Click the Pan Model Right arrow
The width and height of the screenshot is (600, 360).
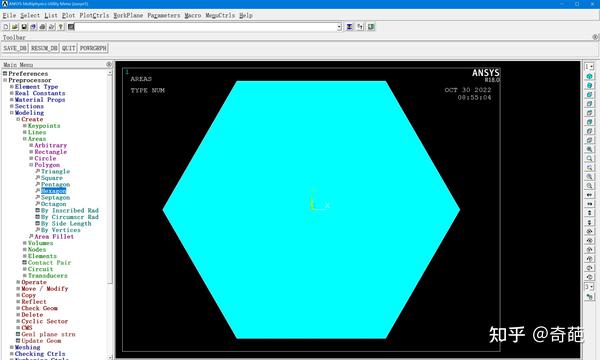coord(589,204)
